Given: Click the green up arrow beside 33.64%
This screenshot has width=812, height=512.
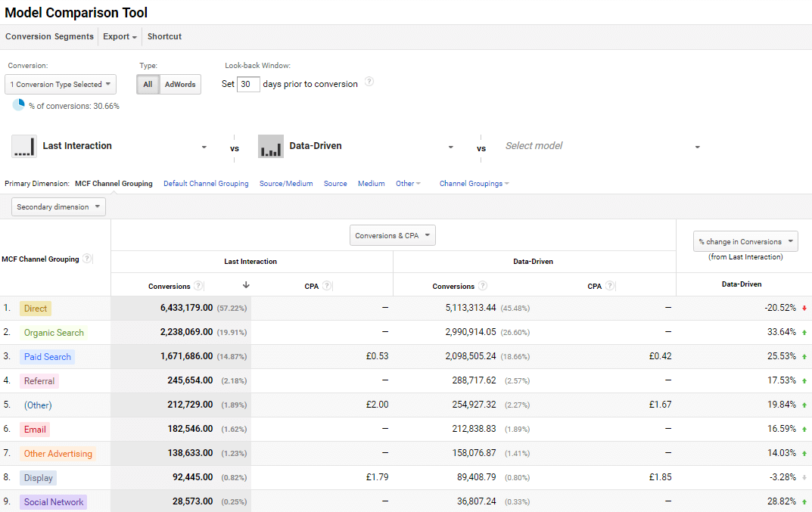Looking at the screenshot, I should (x=804, y=333).
